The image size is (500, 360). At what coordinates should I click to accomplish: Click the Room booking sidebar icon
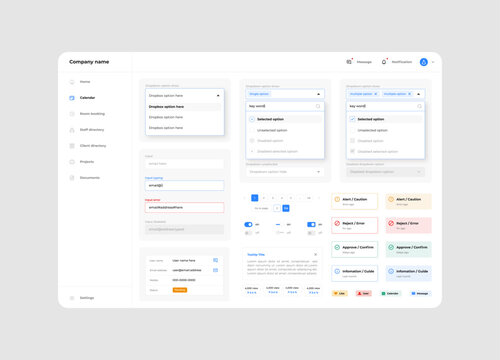(72, 114)
